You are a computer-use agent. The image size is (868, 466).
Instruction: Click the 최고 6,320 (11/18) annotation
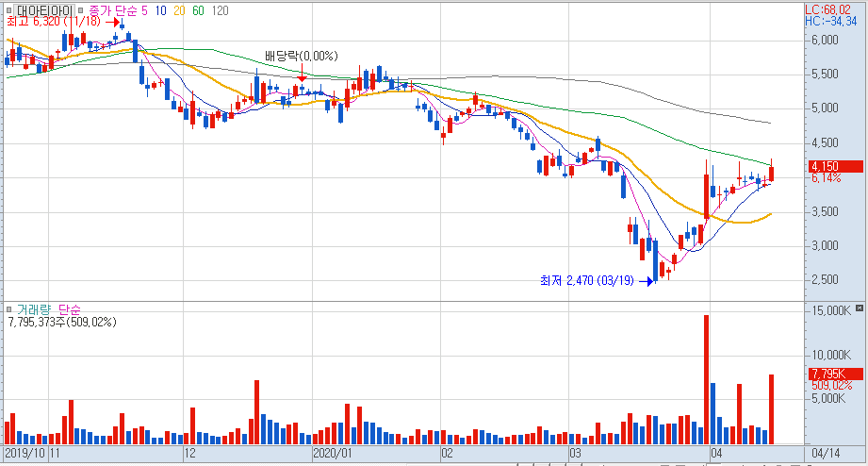click(x=54, y=22)
